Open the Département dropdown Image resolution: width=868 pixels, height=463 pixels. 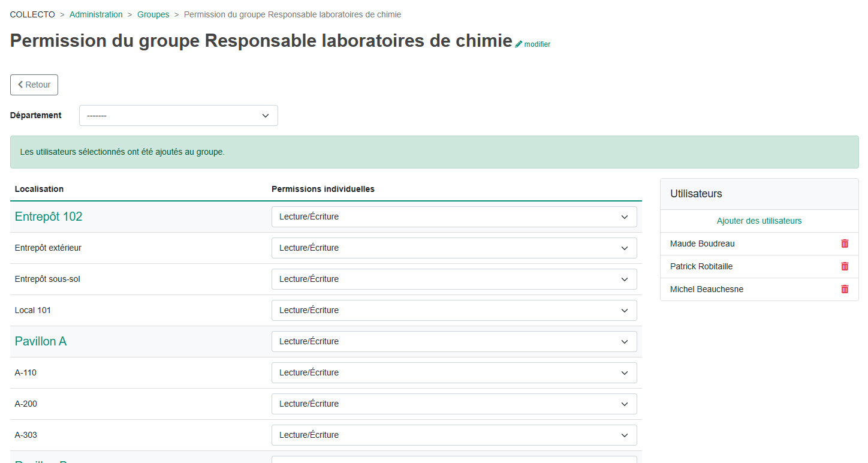178,116
